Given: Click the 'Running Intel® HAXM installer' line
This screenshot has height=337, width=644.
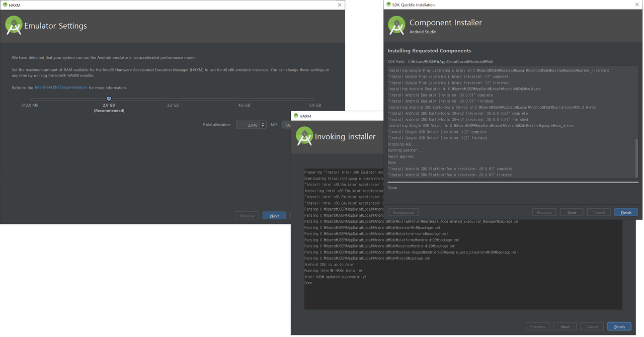Looking at the screenshot, I should click(x=334, y=271).
